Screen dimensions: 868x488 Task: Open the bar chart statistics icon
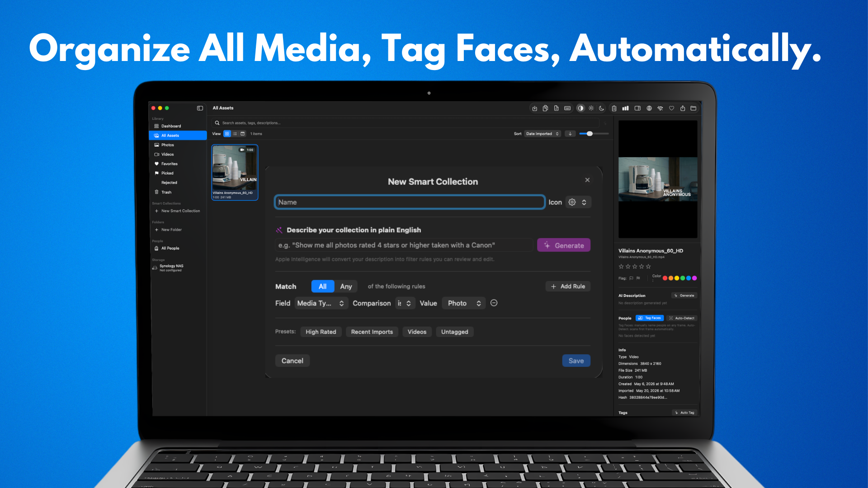click(x=625, y=108)
